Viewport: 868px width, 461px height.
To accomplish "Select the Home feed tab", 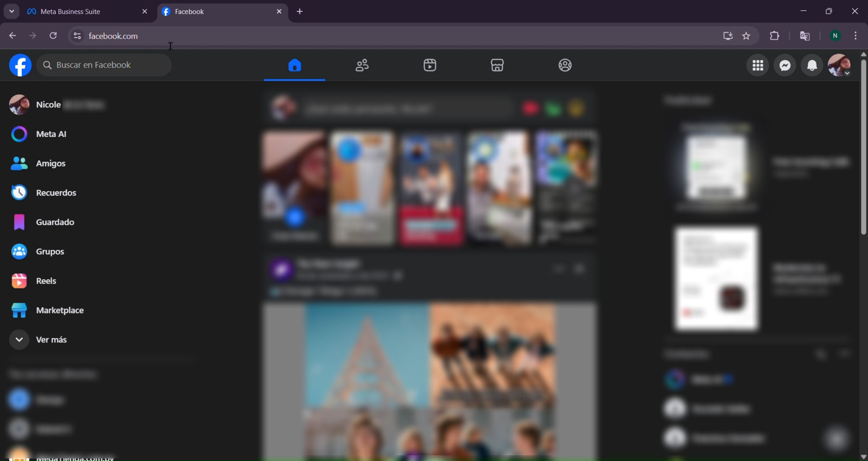I will pyautogui.click(x=294, y=65).
